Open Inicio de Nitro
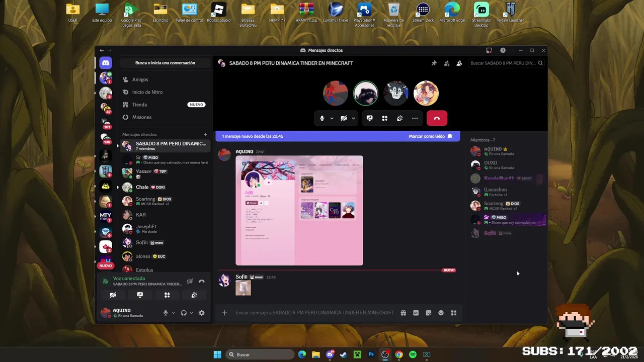Viewport: 644px width, 362px height. pyautogui.click(x=165, y=92)
